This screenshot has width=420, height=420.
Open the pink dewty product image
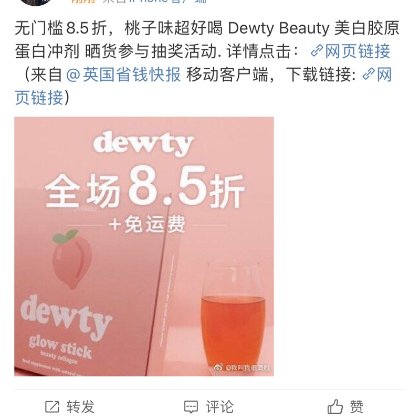click(x=144, y=246)
